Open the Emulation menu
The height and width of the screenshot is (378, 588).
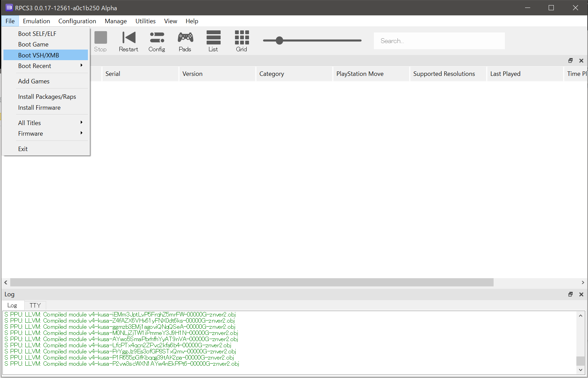coord(36,21)
